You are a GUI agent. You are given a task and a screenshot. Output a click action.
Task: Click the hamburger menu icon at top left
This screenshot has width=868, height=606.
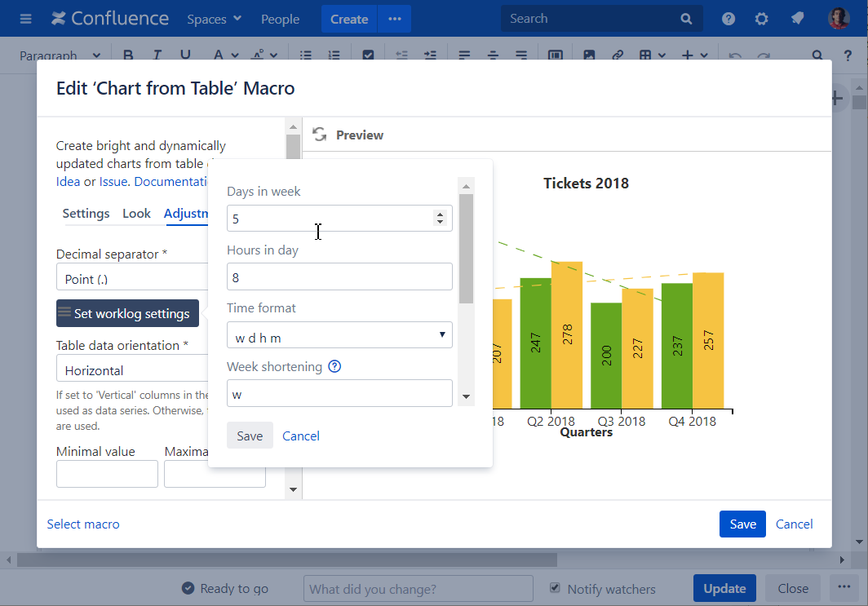coord(25,19)
